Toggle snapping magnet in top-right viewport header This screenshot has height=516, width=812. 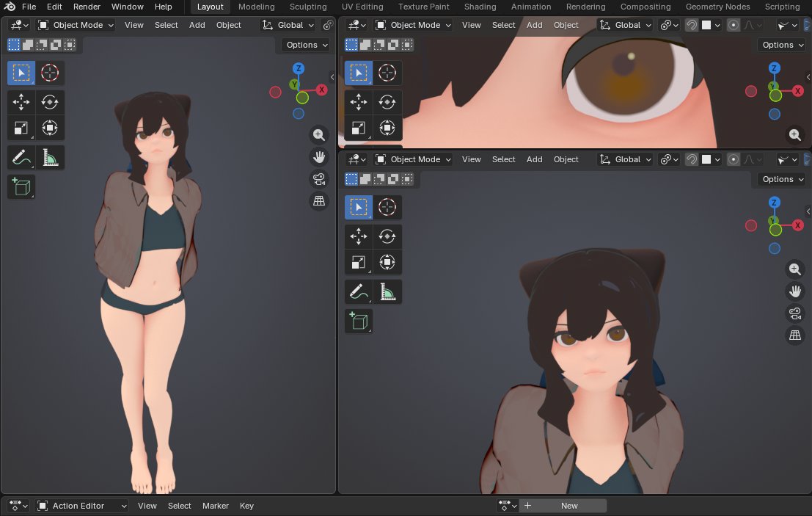[x=692, y=25]
